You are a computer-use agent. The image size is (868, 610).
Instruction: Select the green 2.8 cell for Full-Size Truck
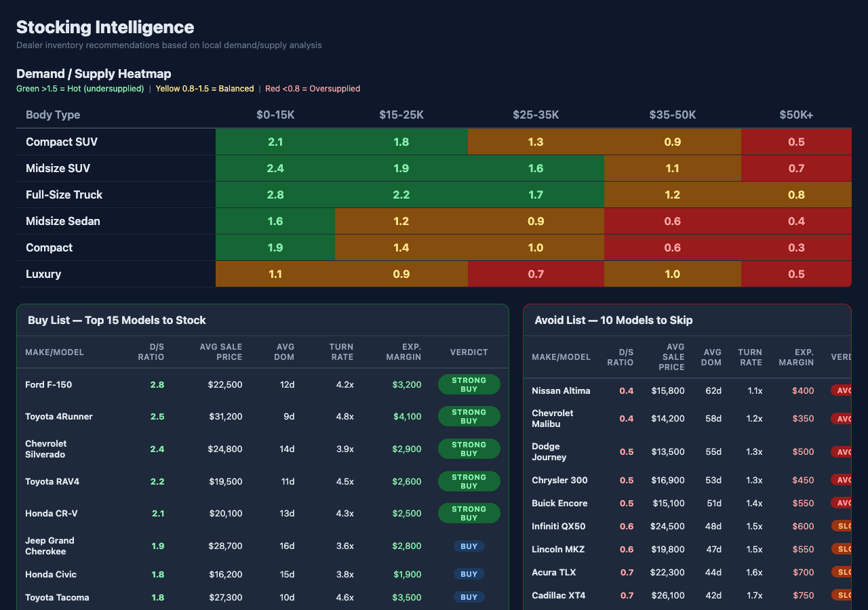click(275, 195)
